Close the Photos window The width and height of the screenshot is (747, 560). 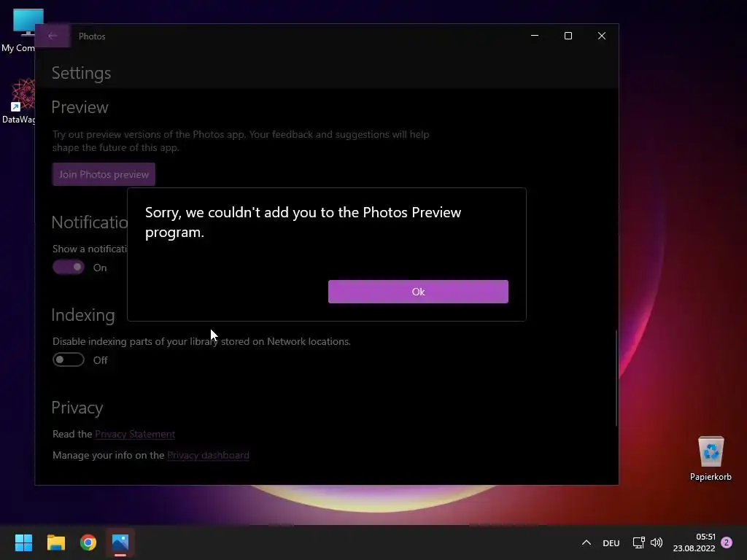[x=602, y=36]
